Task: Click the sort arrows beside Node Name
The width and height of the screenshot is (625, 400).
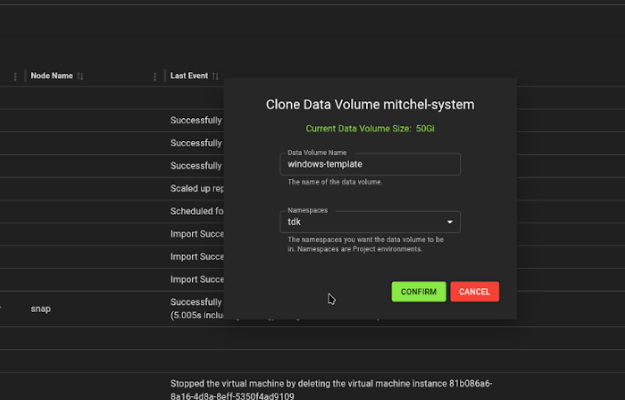Action: (x=80, y=76)
